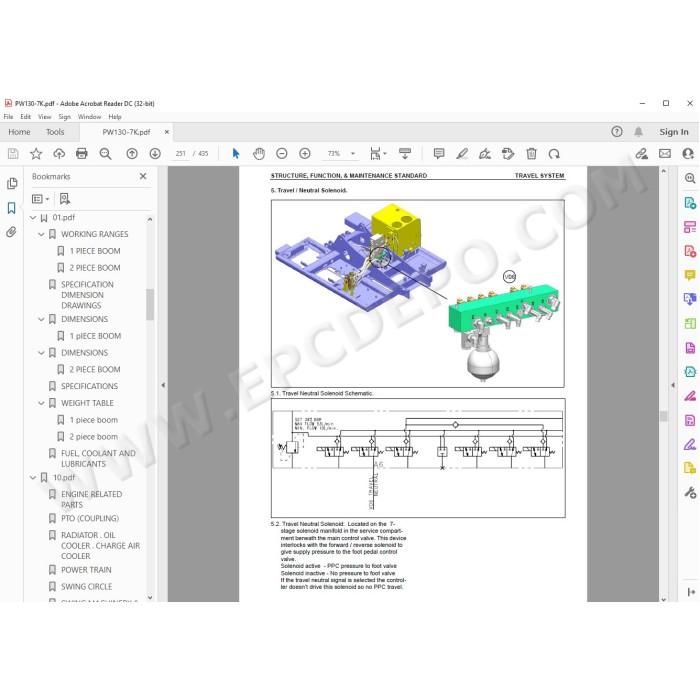The width and height of the screenshot is (700, 700).
Task: Save the file using the floppy icon
Action: tap(13, 154)
